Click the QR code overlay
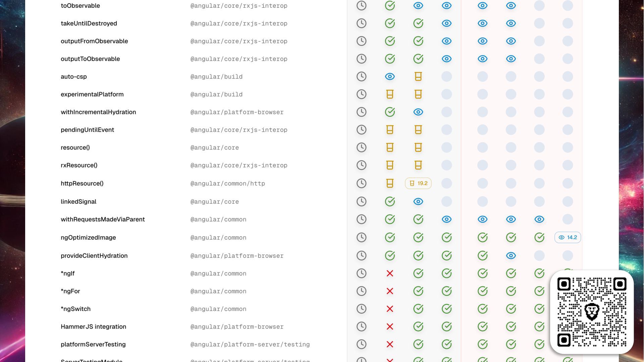 (592, 312)
